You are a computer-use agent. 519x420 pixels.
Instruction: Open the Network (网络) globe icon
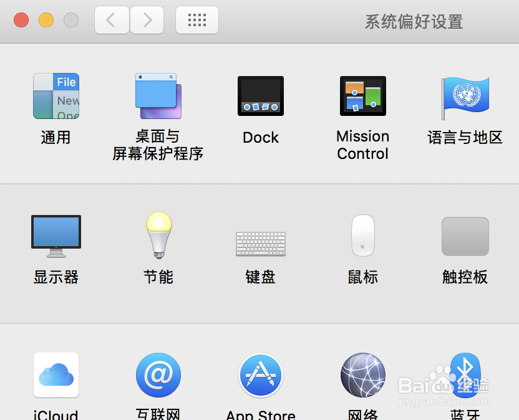[x=363, y=375]
